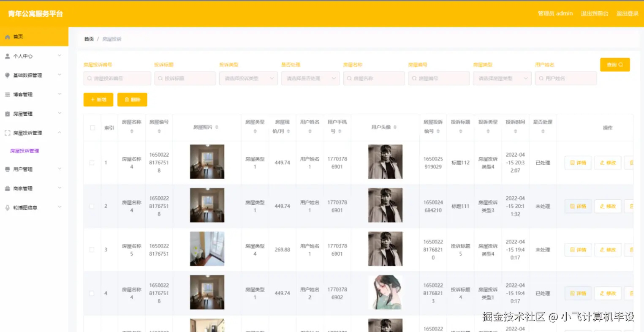Screen dimensions: 644x332
Task: Click 修改 for the 标题111 complaint row
Action: (608, 206)
